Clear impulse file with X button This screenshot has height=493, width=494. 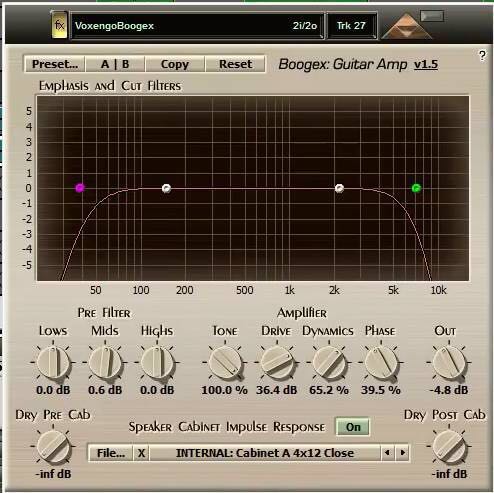[141, 453]
